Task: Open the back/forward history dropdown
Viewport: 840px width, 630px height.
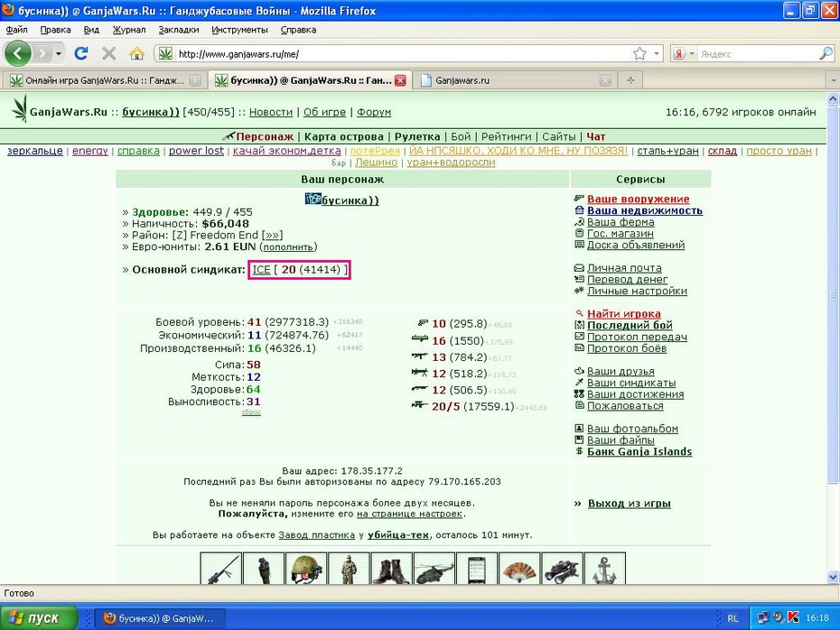Action: pos(59,53)
